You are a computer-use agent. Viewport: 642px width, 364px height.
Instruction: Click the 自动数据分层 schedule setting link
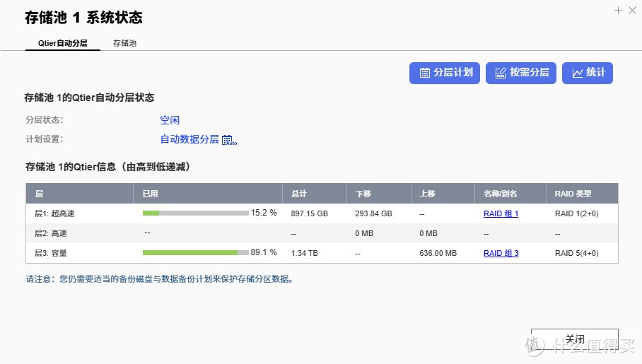189,139
